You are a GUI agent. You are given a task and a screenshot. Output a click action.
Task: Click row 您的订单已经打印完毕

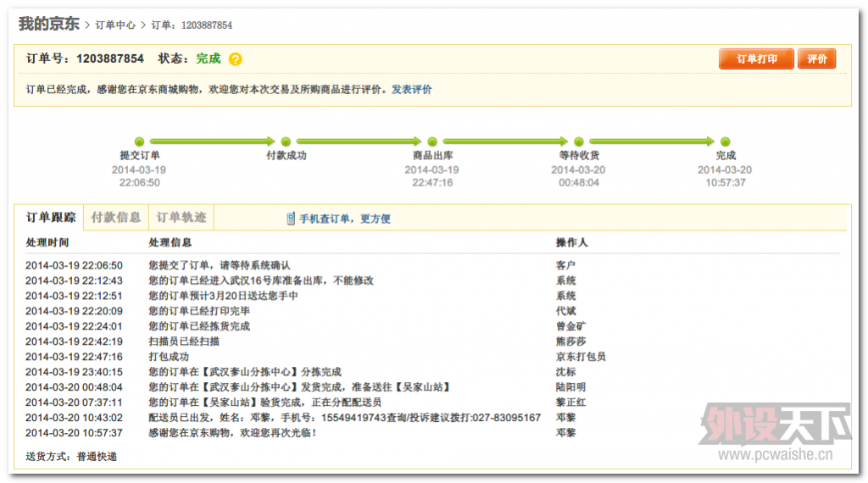431,311
